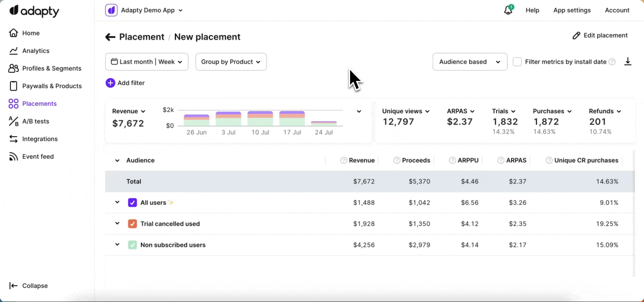Enable Filter metrics by install date checkbox
644x302 pixels.
[x=517, y=62]
